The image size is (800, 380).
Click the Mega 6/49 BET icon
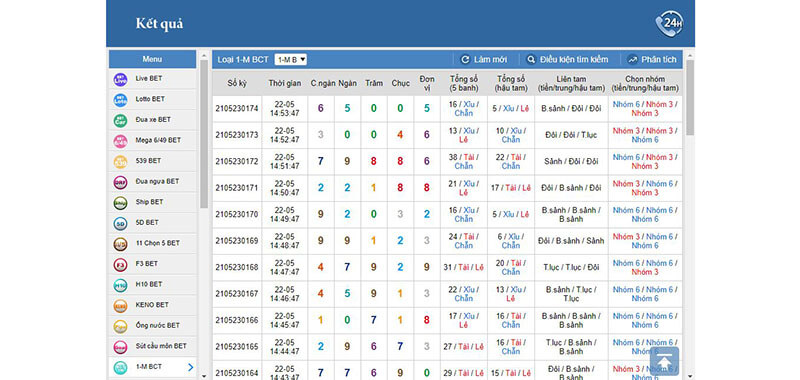click(x=120, y=141)
